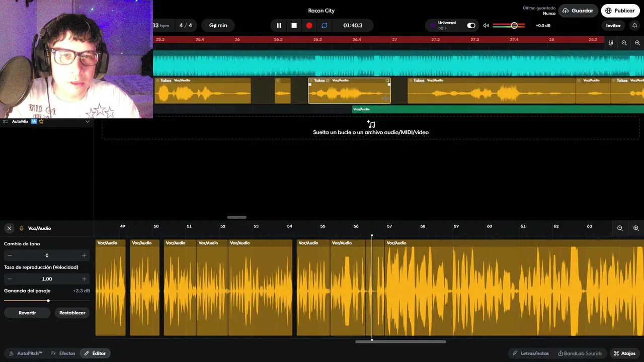This screenshot has height=362, width=644.
Task: Zoom out the top timeline
Action: click(x=624, y=43)
